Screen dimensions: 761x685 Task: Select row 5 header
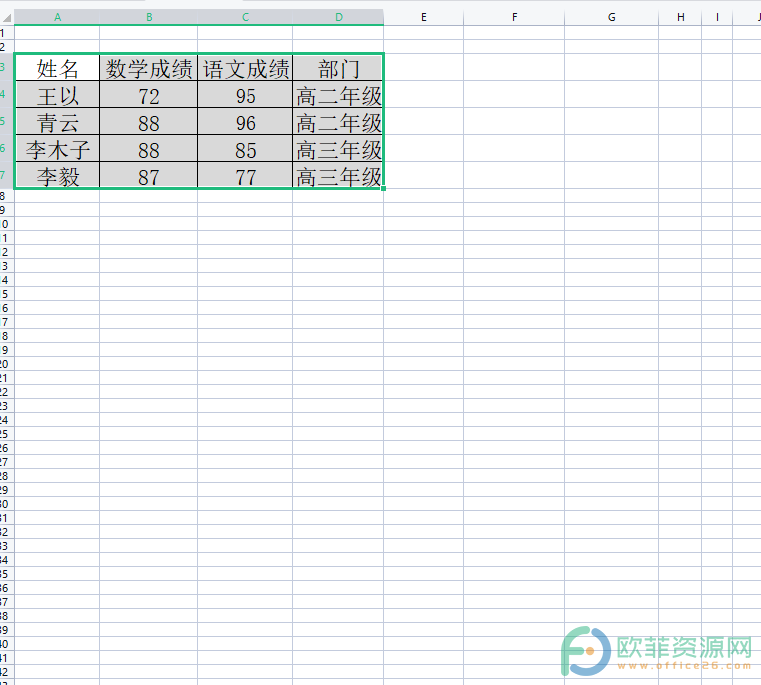6,121
